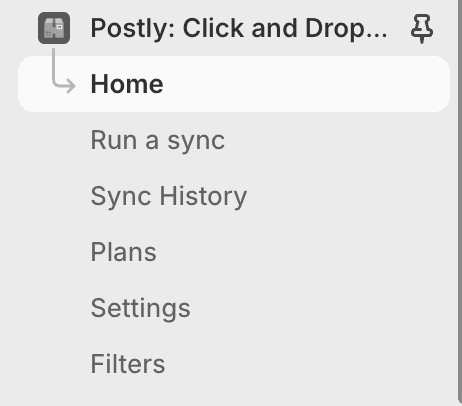Go to Sync History
This screenshot has height=406, width=462.
pos(169,196)
